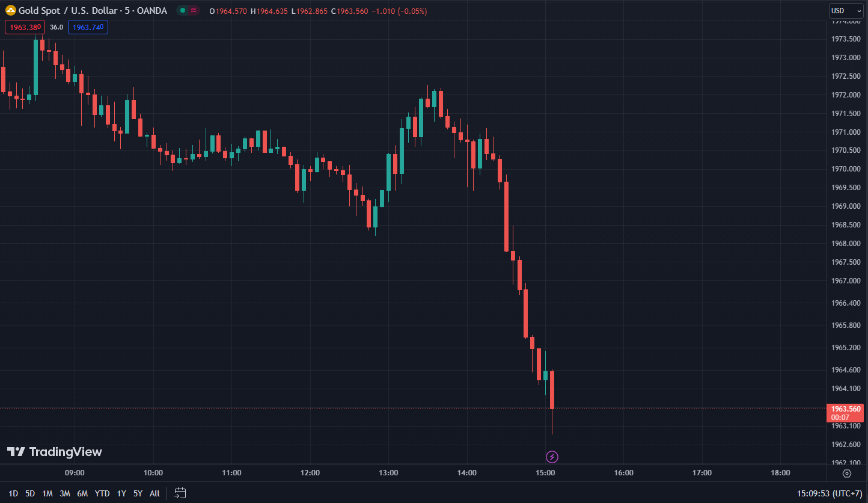Image resolution: width=868 pixels, height=503 pixels.
Task: Click the green market open status dot
Action: 183,11
